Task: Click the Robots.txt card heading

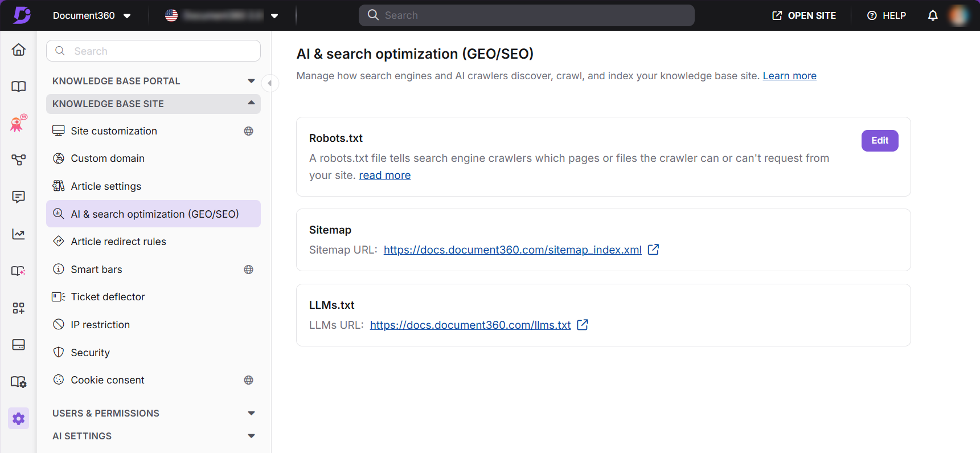Action: click(x=336, y=138)
